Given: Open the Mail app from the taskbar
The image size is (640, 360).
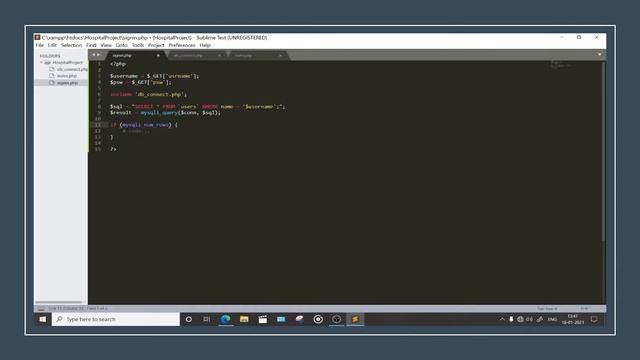Looking at the screenshot, I should pos(281,319).
